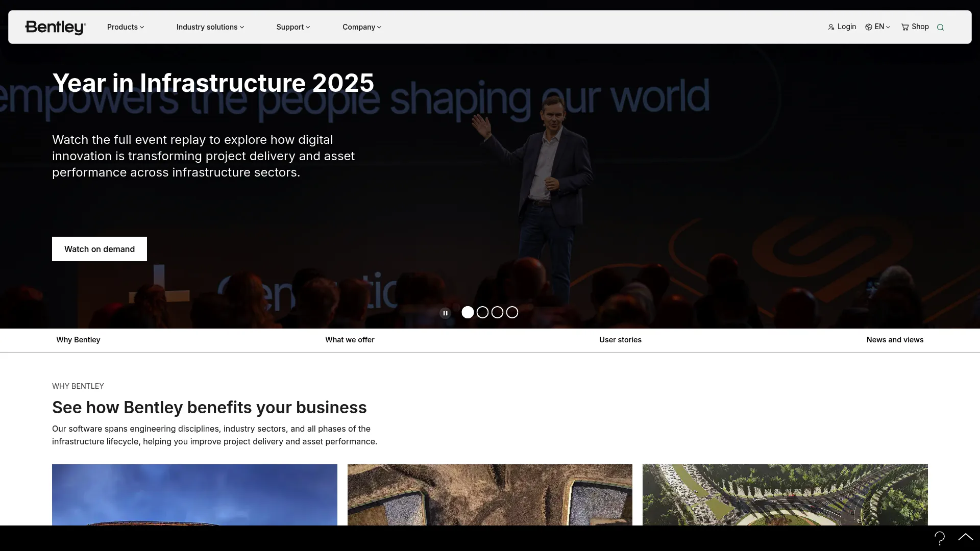Expand the Support menu
This screenshot has height=551, width=980.
click(x=293, y=27)
